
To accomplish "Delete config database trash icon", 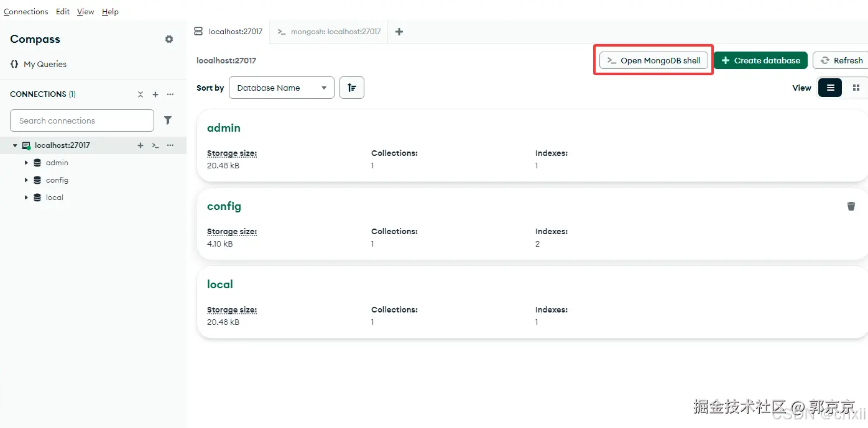I will [x=851, y=206].
